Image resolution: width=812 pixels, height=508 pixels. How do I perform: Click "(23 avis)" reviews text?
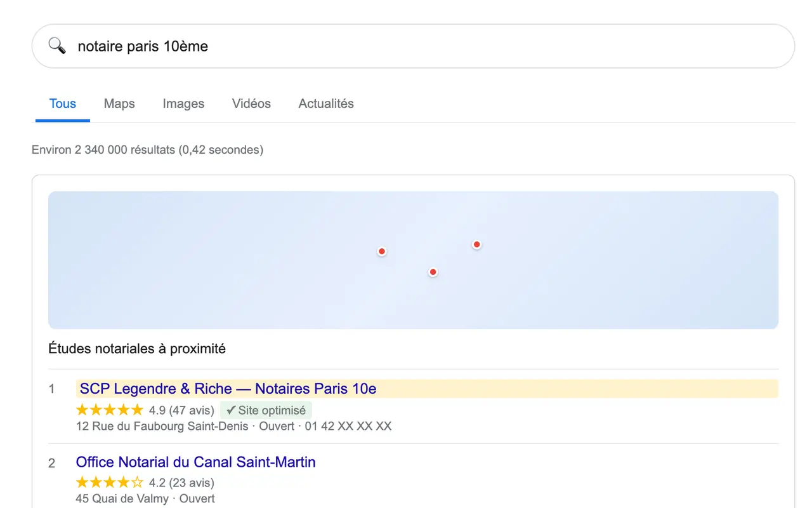(x=192, y=483)
